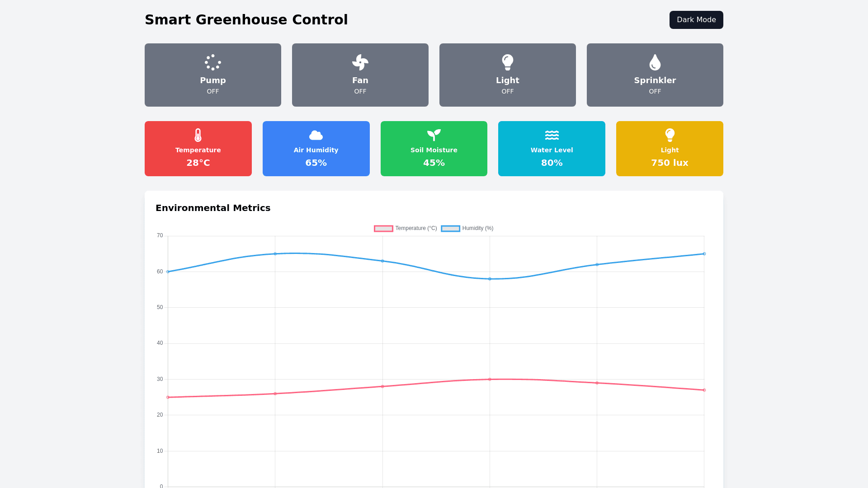Click the Pump spinner icon

tap(213, 62)
